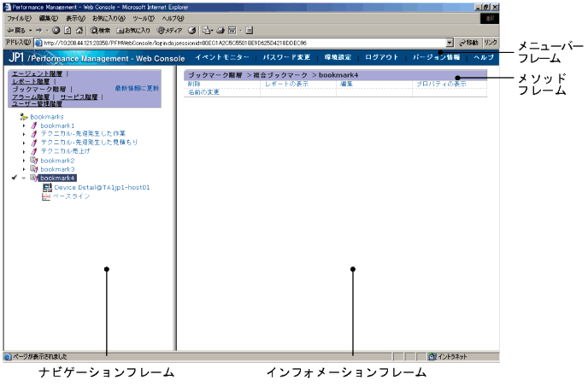Open the Back button history dropdown arrow
The height and width of the screenshot is (386, 588).
pos(30,31)
